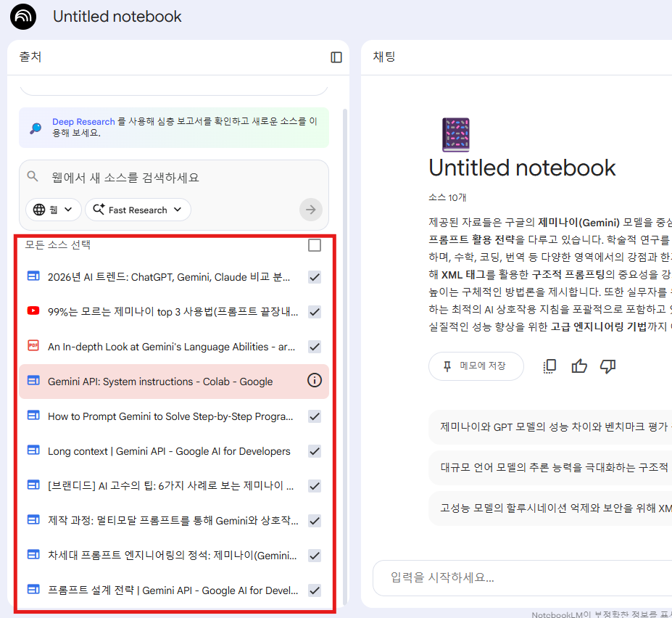Click the icon of the Gemini API System instructions source
672x618 pixels.
tap(33, 380)
